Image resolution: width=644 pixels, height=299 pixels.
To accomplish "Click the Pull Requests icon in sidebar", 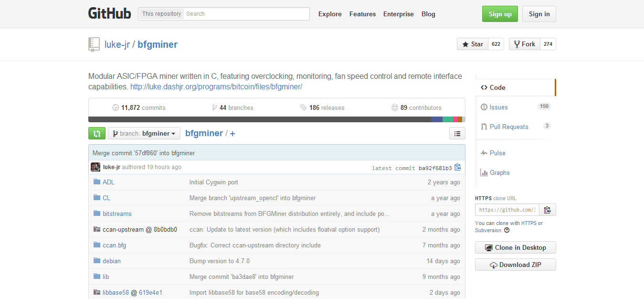I will 484,127.
